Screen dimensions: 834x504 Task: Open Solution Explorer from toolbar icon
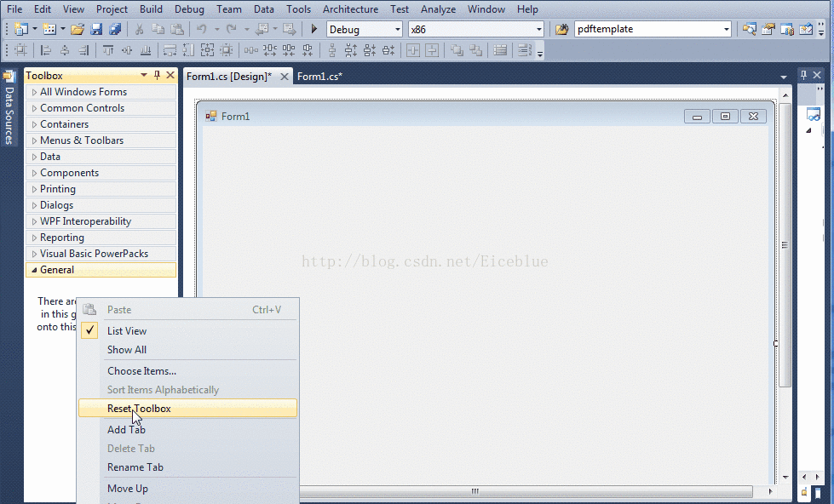750,29
